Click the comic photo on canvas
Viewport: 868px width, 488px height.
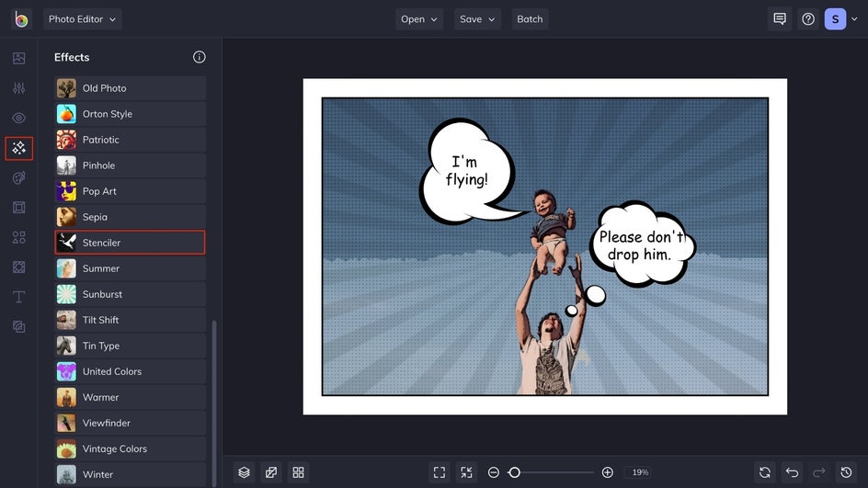tap(544, 247)
